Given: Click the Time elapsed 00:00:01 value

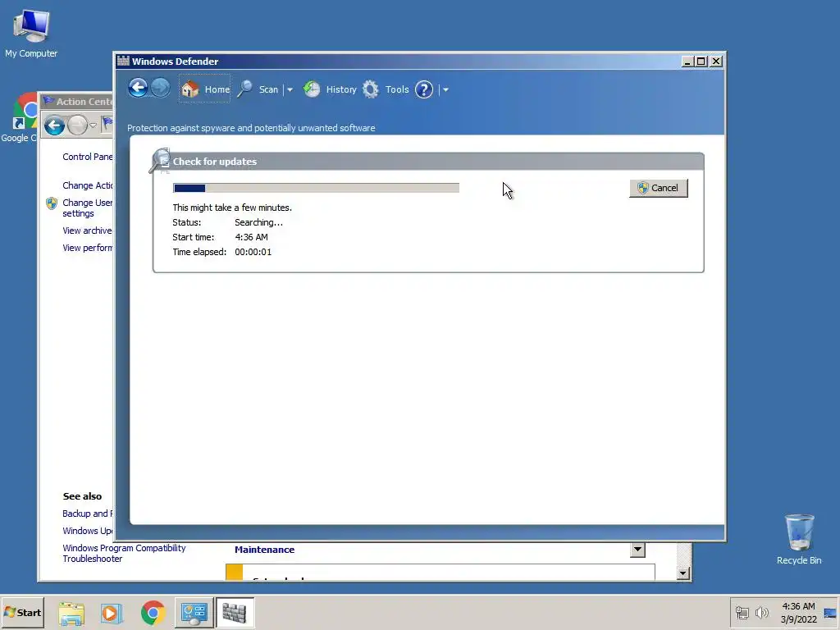Looking at the screenshot, I should pos(253,252).
